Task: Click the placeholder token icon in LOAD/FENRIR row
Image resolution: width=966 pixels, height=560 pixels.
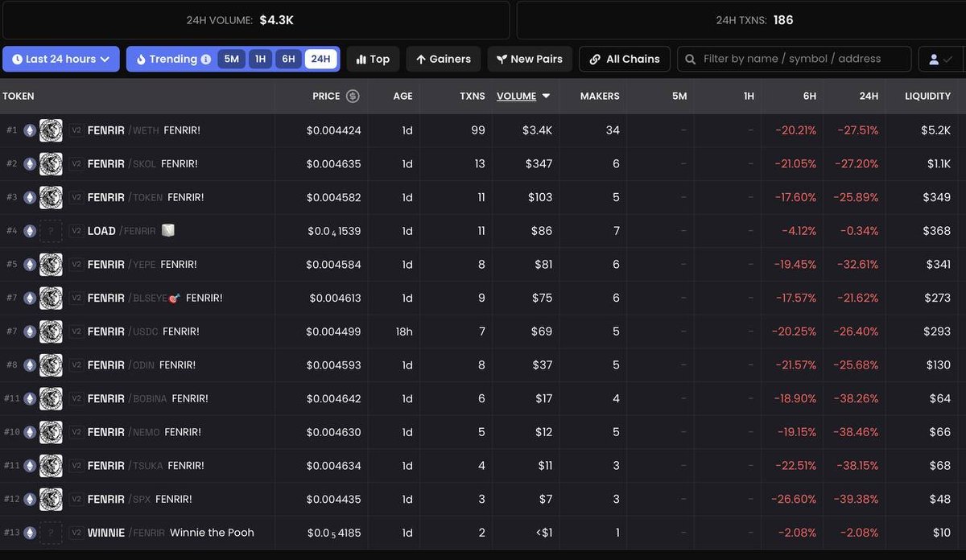Action: [51, 231]
